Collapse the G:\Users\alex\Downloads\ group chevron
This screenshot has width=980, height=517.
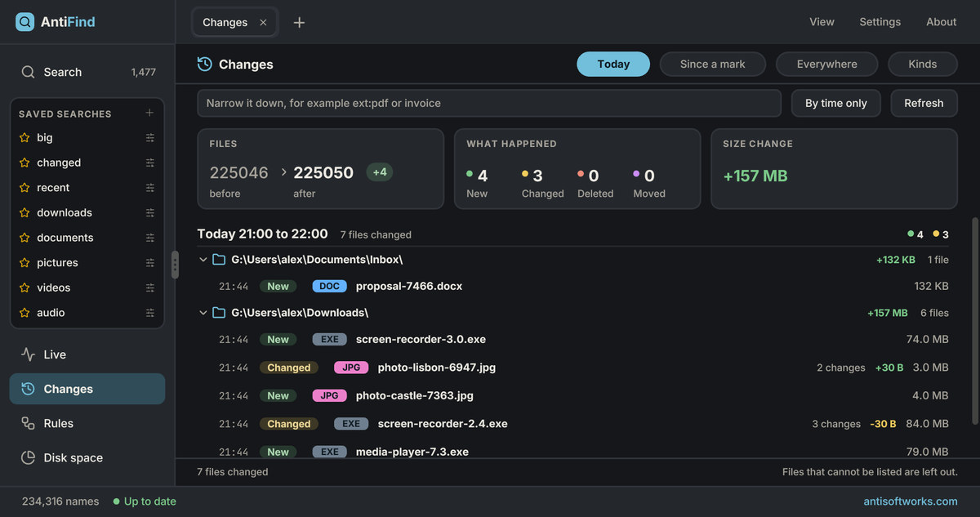click(203, 313)
